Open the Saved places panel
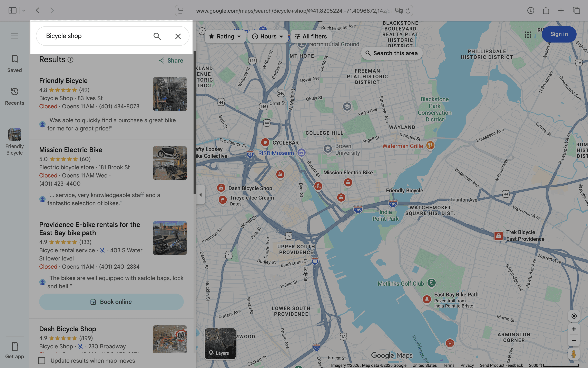The image size is (588, 368). (14, 64)
